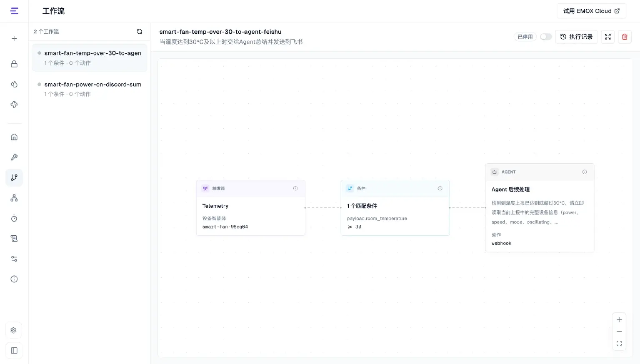
Task: Zoom in on the canvas with the plus control
Action: pyautogui.click(x=619, y=320)
